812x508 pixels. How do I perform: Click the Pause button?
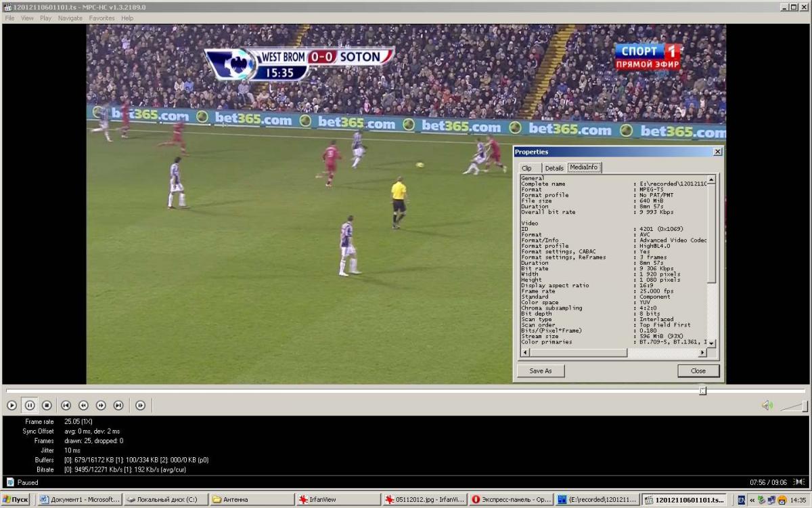(30, 405)
